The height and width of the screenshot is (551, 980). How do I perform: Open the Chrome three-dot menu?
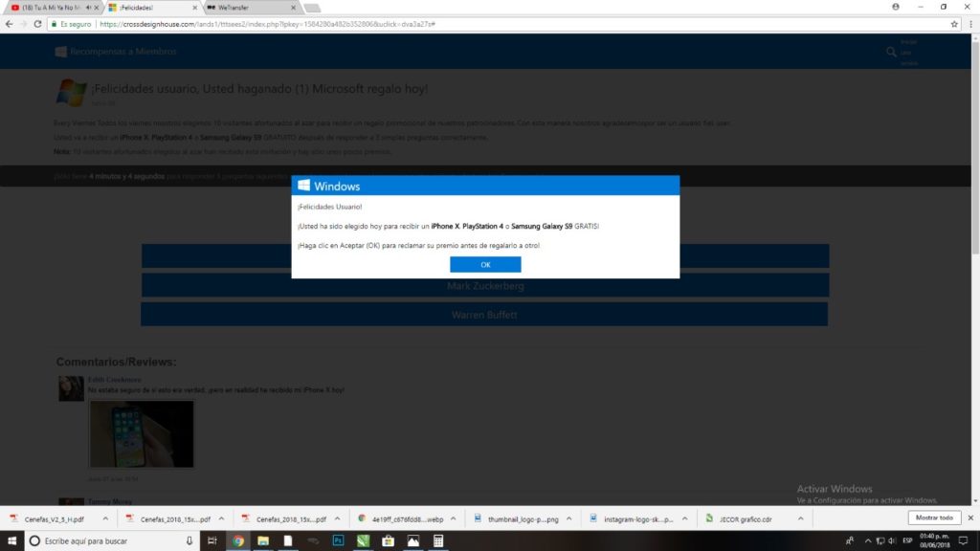969,24
